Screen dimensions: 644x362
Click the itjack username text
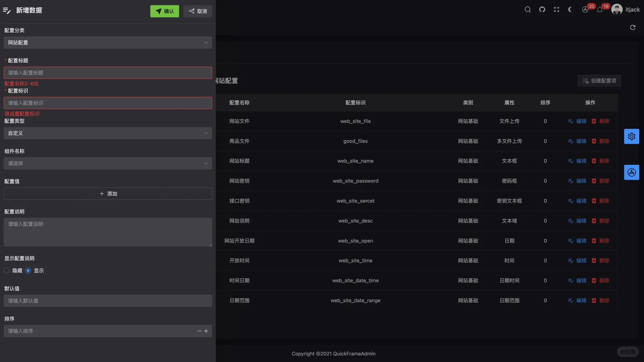(x=632, y=10)
